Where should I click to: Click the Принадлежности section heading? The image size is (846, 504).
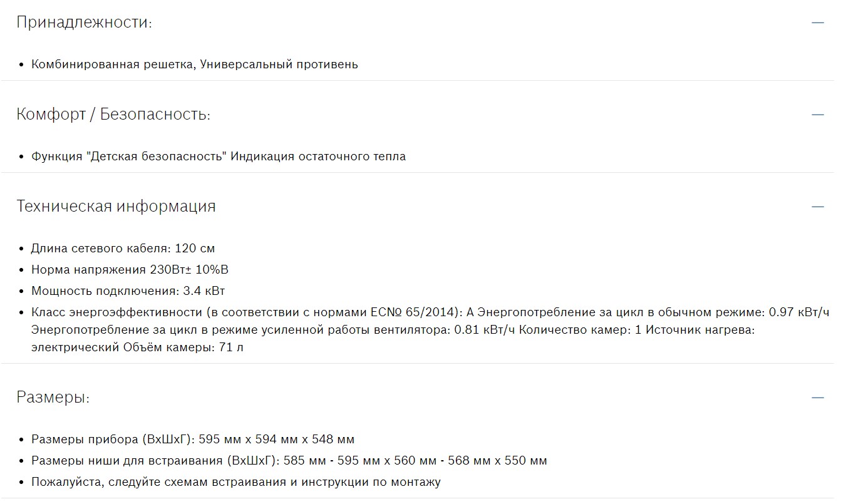point(84,23)
